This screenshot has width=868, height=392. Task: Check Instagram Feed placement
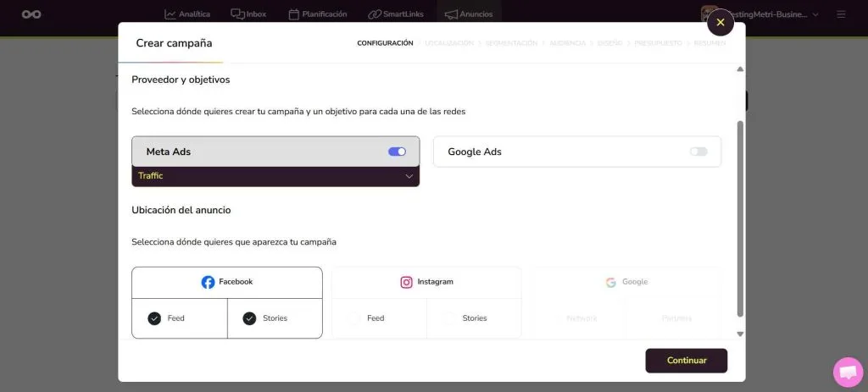[x=353, y=318]
